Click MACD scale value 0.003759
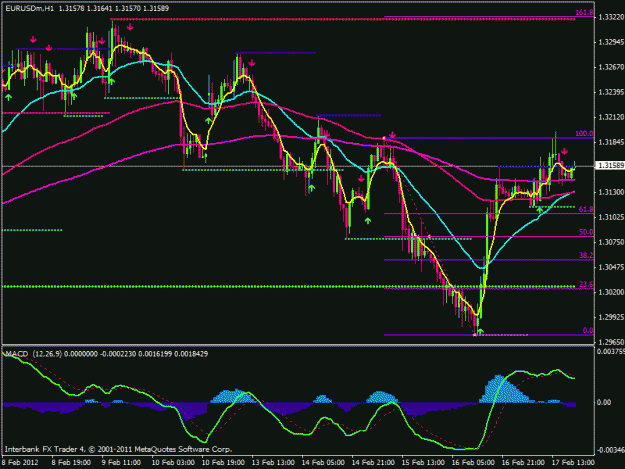Viewport: 625px width, 469px height. point(611,351)
